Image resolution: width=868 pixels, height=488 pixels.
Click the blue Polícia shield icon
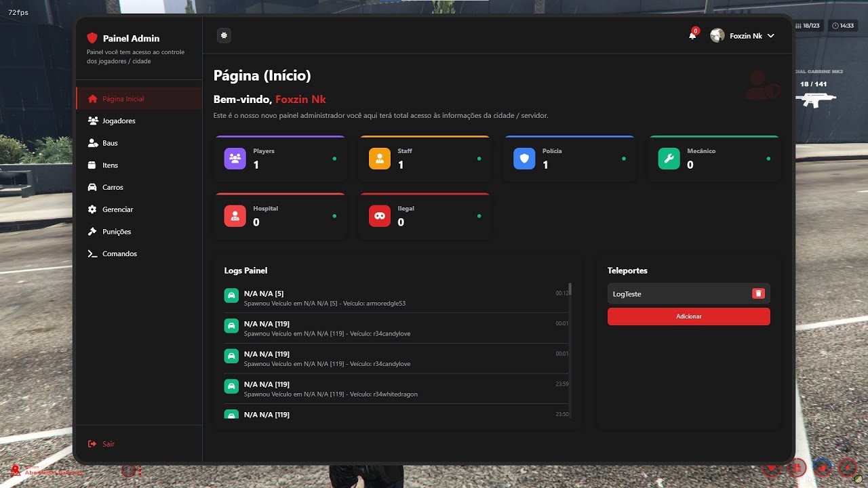pyautogui.click(x=524, y=159)
